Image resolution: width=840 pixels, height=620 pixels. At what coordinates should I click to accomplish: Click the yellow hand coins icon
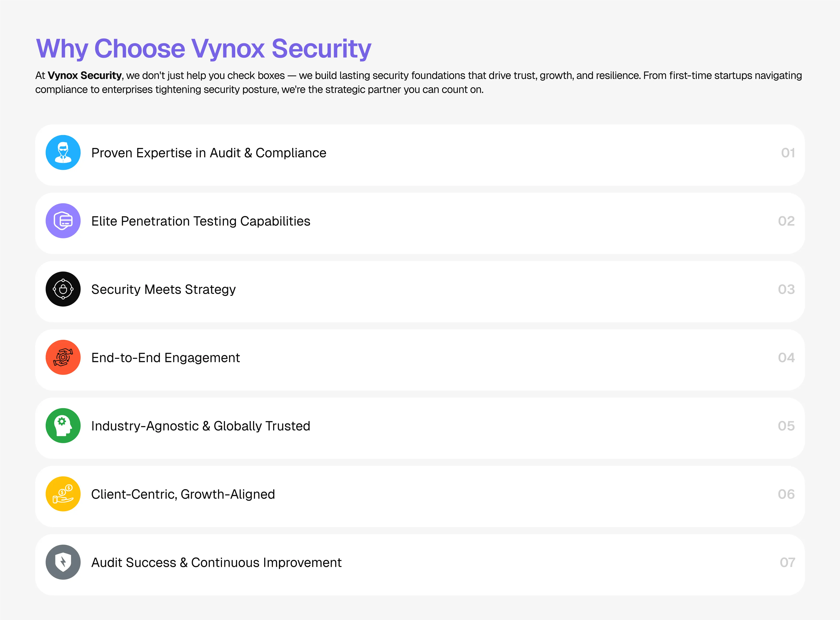pyautogui.click(x=63, y=494)
